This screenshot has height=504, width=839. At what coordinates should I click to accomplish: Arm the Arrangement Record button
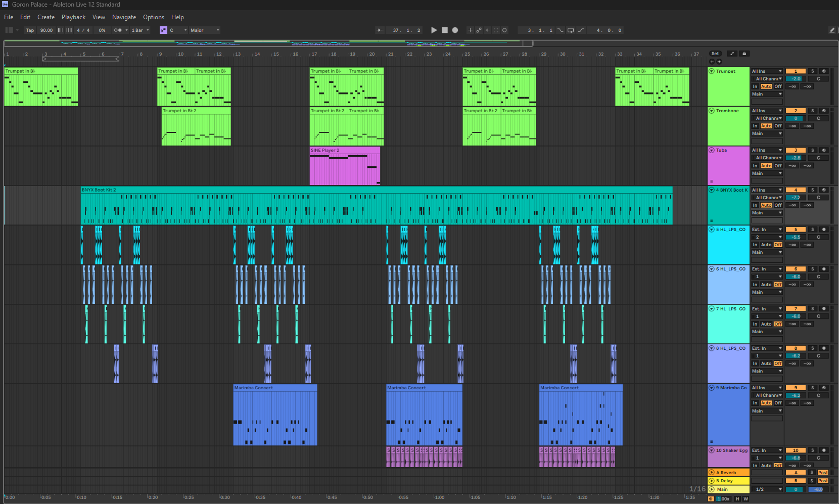(455, 30)
